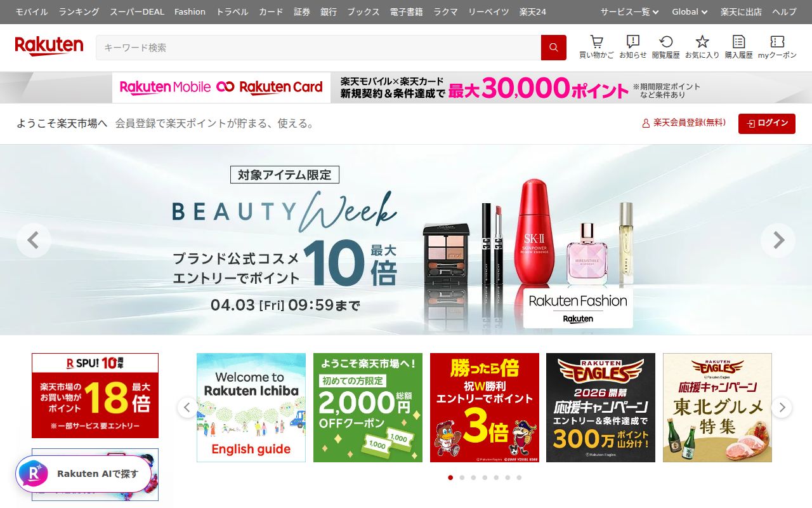Click the red search magnifier button
812x508 pixels.
click(554, 48)
